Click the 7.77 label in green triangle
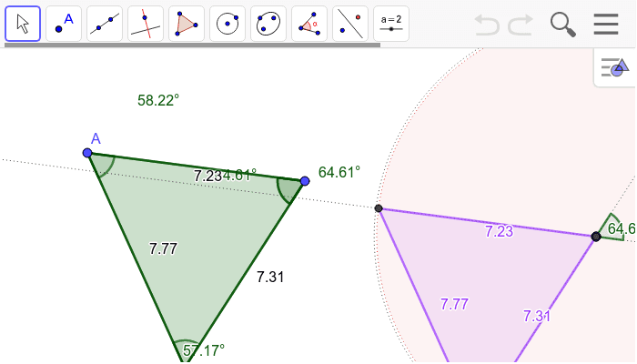This screenshot has height=364, width=637. tap(163, 248)
